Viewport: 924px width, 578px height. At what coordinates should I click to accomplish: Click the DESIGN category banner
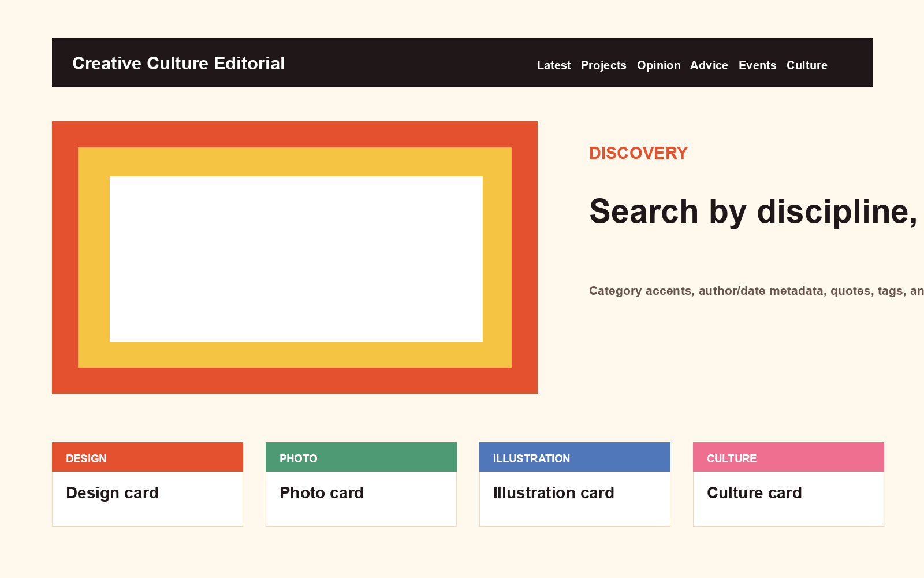[147, 457]
